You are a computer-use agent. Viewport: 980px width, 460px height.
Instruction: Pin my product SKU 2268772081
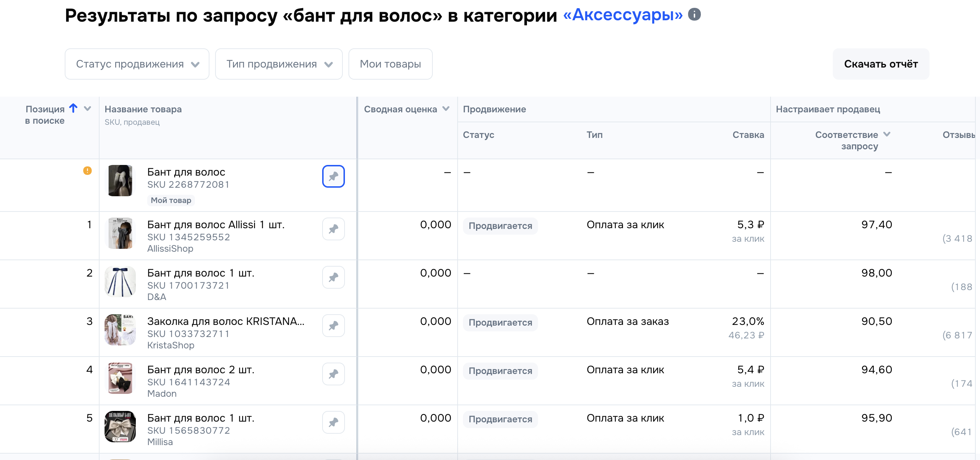333,177
